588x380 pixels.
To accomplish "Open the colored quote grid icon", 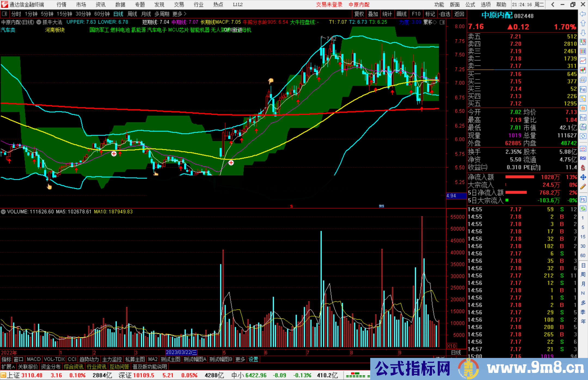I will (x=583, y=51).
